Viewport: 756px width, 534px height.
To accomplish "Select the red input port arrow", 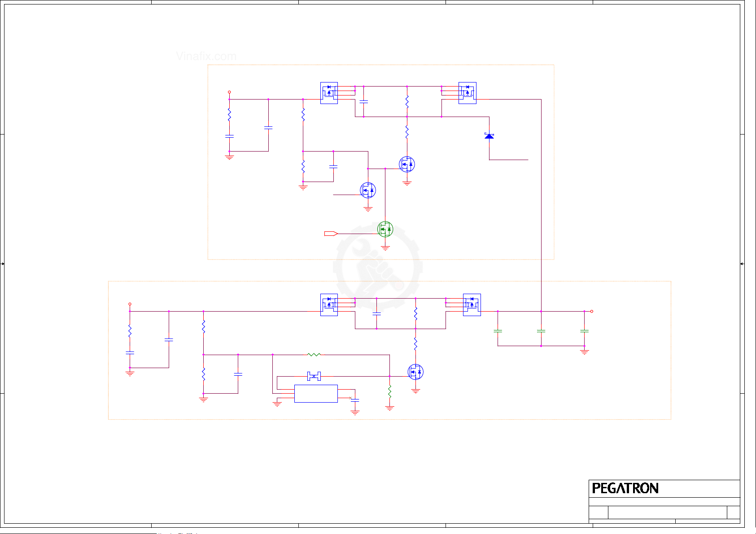I will click(x=331, y=233).
